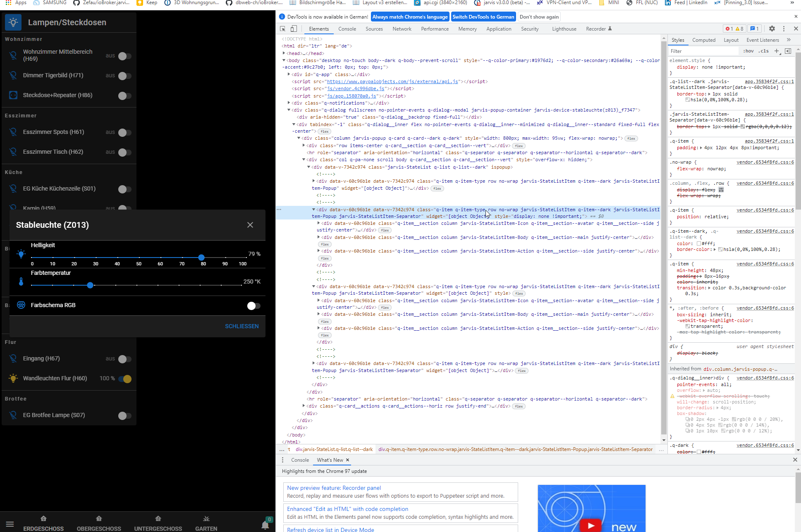Open the Keep bookmark
This screenshot has width=801, height=532.
146,2
